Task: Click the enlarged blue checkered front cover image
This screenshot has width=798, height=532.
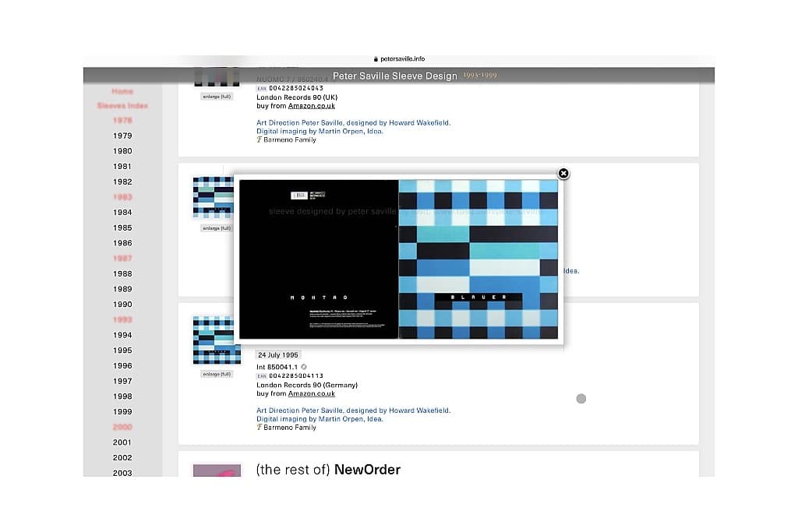Action: coord(478,259)
